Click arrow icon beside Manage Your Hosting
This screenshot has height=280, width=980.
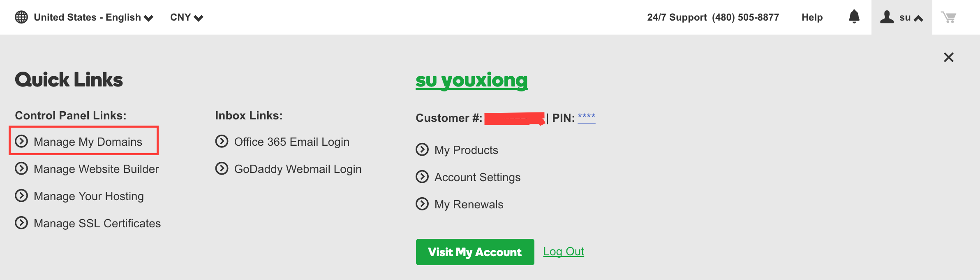tap(21, 196)
